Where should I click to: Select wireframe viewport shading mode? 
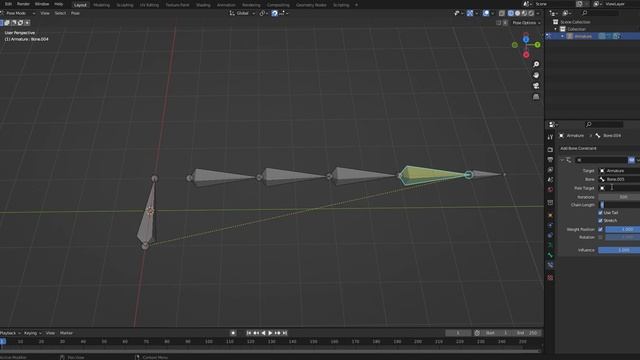511,13
